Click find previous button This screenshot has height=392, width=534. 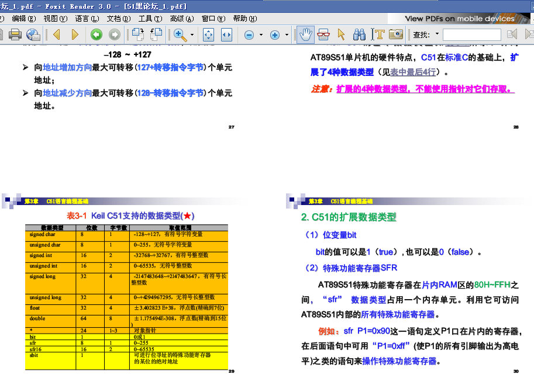512,34
